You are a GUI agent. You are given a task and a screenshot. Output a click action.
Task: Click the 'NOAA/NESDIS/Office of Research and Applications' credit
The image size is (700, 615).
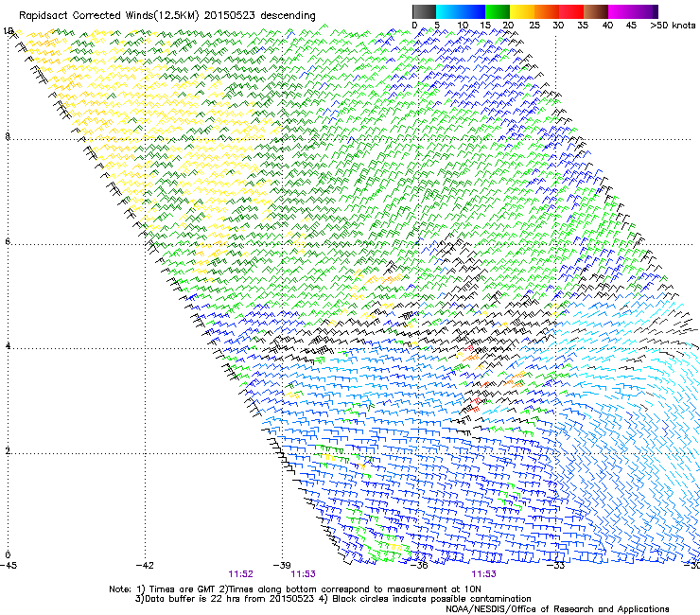pyautogui.click(x=557, y=609)
